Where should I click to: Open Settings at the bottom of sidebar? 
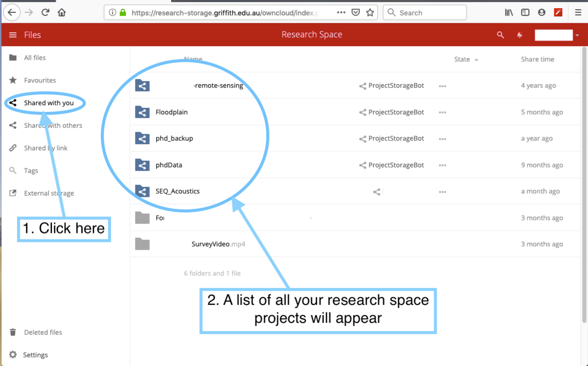point(35,355)
